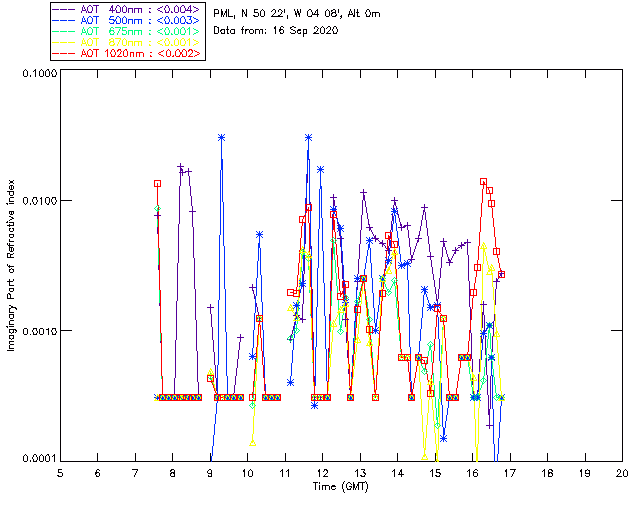Image resolution: width=640 pixels, height=512 pixels.
Task: Click the yellow 870nm triangle lowest near 10.1 GMT
Action: point(253,443)
